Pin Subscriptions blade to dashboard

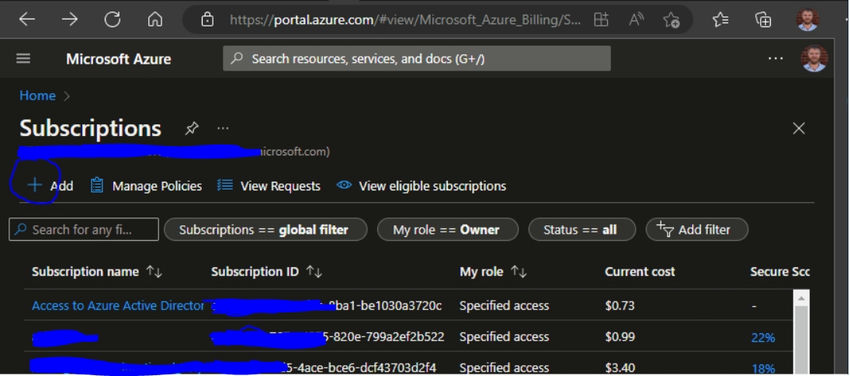point(191,128)
